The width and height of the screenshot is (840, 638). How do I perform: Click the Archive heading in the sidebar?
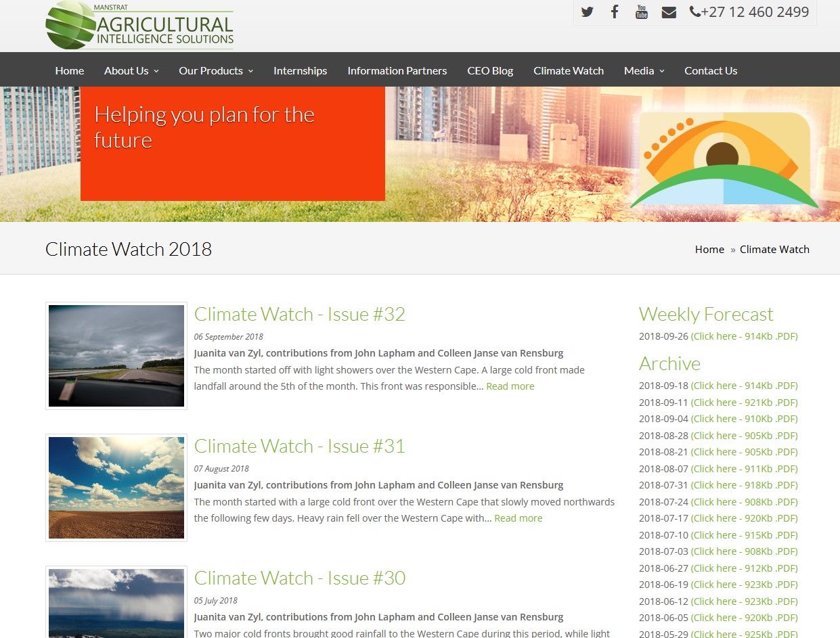point(669,363)
